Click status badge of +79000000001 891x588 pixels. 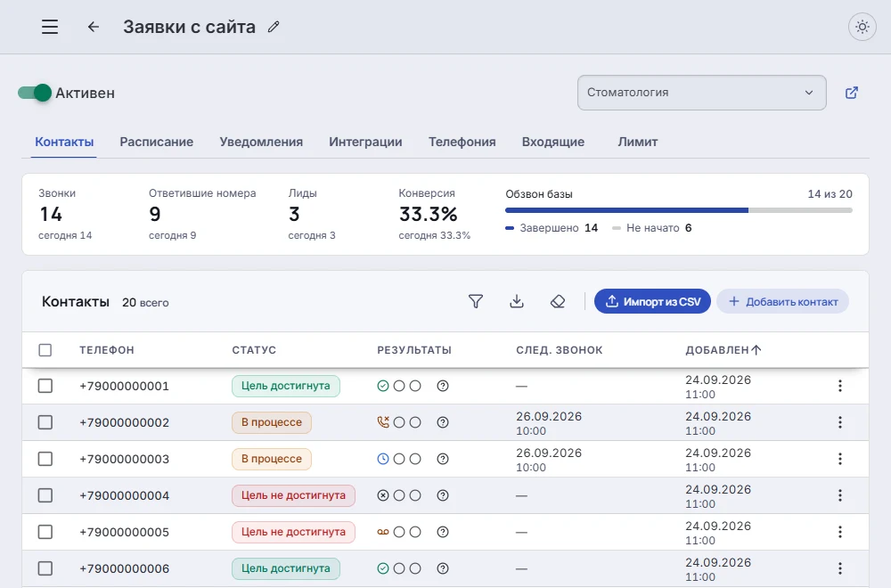pos(286,386)
